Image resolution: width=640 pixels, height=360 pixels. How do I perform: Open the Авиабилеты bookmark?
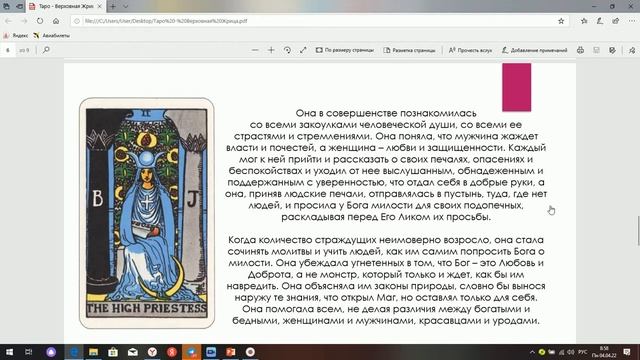(51, 36)
